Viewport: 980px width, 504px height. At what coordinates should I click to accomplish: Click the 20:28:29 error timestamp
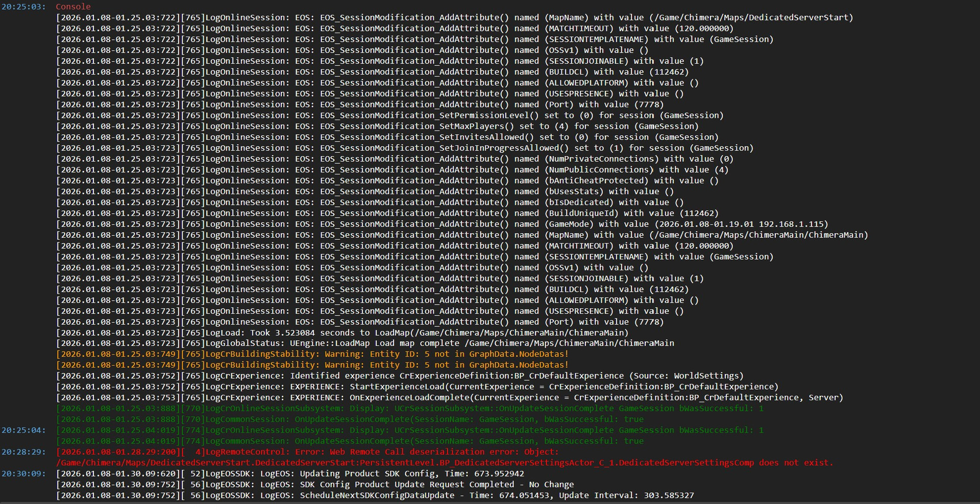coord(23,452)
